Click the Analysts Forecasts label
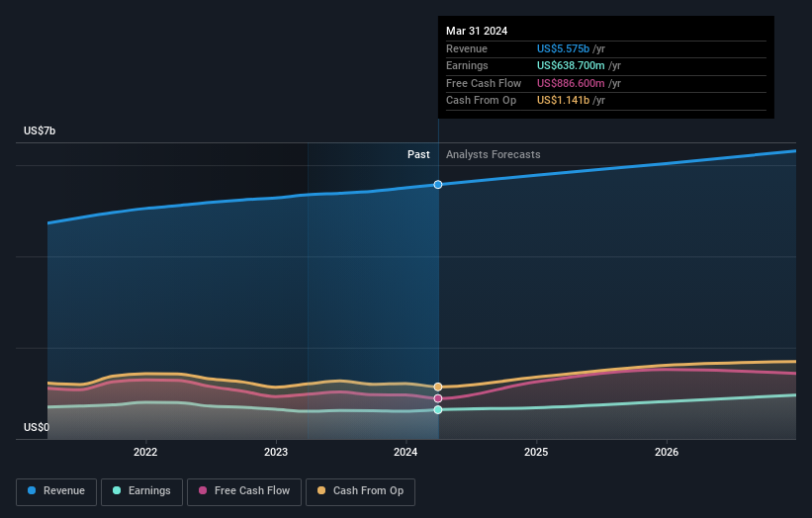Image resolution: width=812 pixels, height=518 pixels. (493, 155)
